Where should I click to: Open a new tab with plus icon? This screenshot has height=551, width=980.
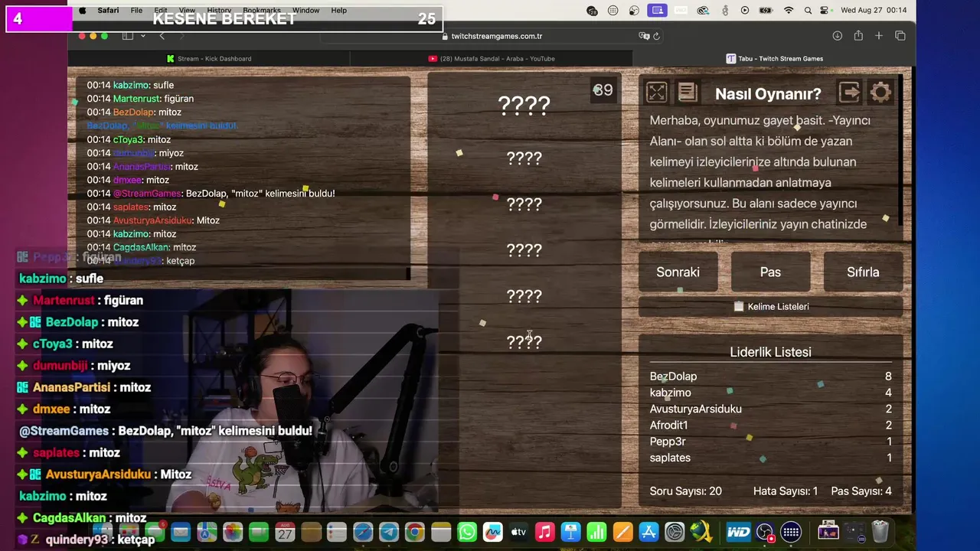click(879, 36)
